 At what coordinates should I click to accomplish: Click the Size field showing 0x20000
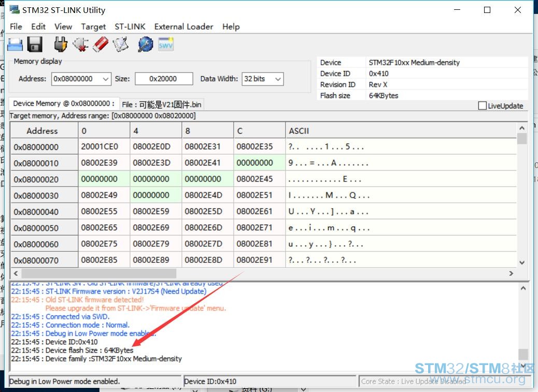point(164,79)
